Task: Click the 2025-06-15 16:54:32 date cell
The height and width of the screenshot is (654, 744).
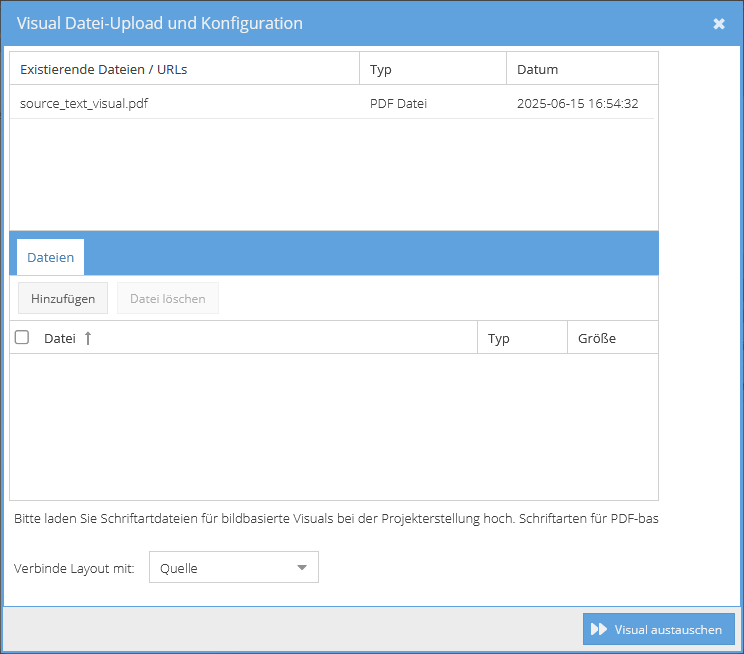Action: click(x=577, y=103)
